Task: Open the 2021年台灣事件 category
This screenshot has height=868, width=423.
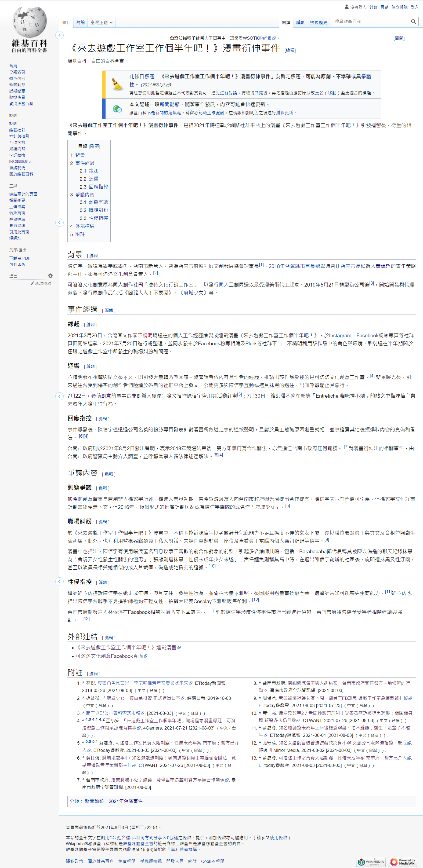Action: tap(125, 801)
